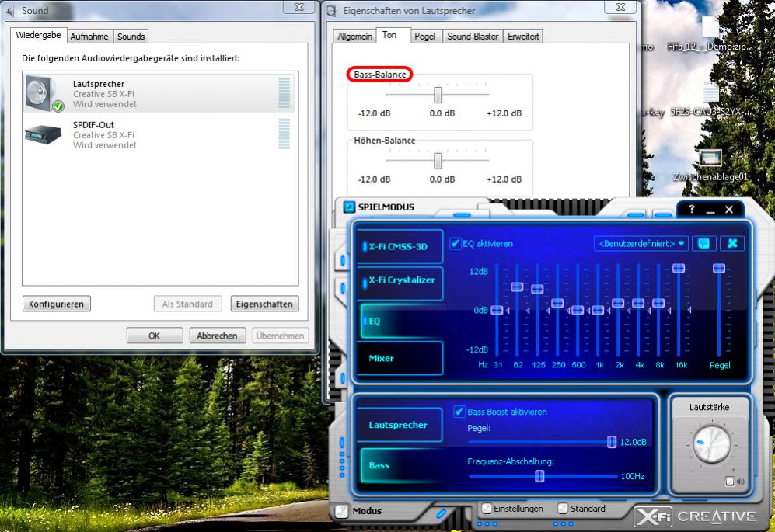This screenshot has width=775, height=532.
Task: Click the 0dB reset arrow beside the 16k band
Action: [x=689, y=310]
